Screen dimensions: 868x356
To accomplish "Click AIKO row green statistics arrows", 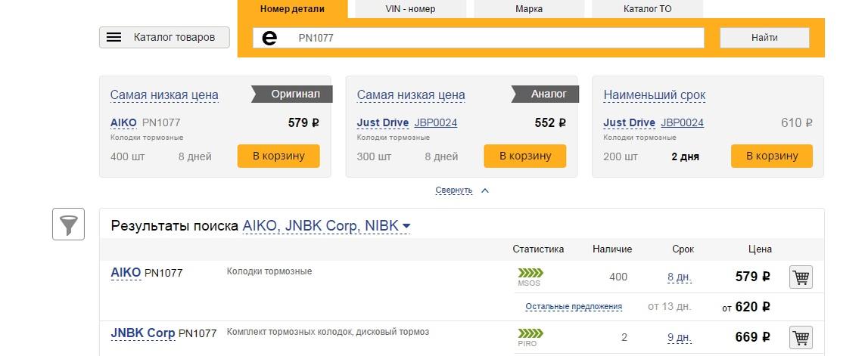I will (530, 273).
